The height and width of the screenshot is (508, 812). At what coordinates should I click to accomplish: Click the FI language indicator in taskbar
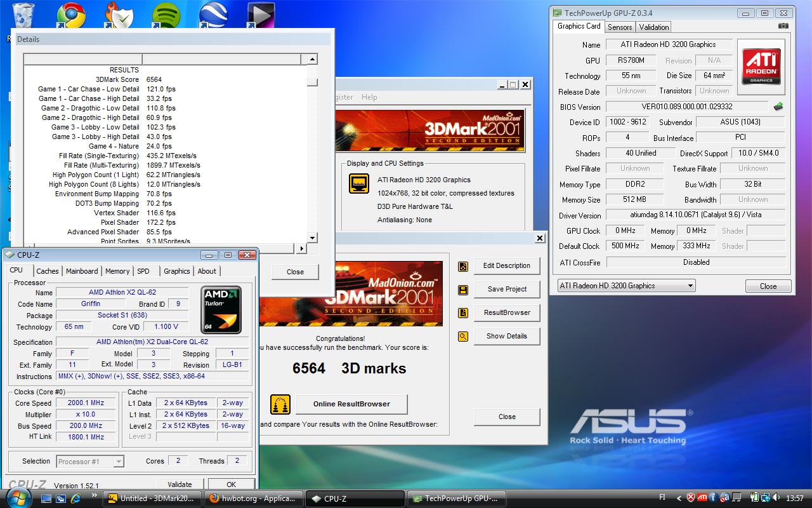click(x=663, y=498)
